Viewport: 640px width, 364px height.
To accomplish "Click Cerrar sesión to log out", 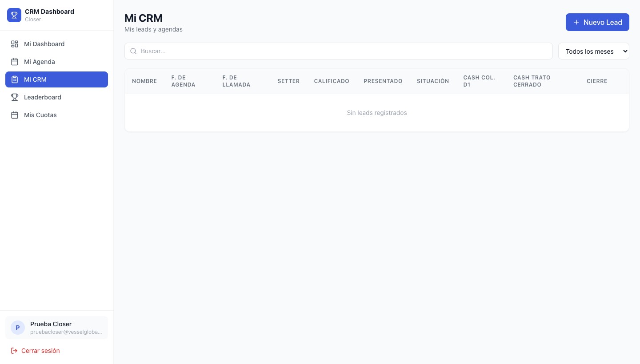I will (x=40, y=351).
